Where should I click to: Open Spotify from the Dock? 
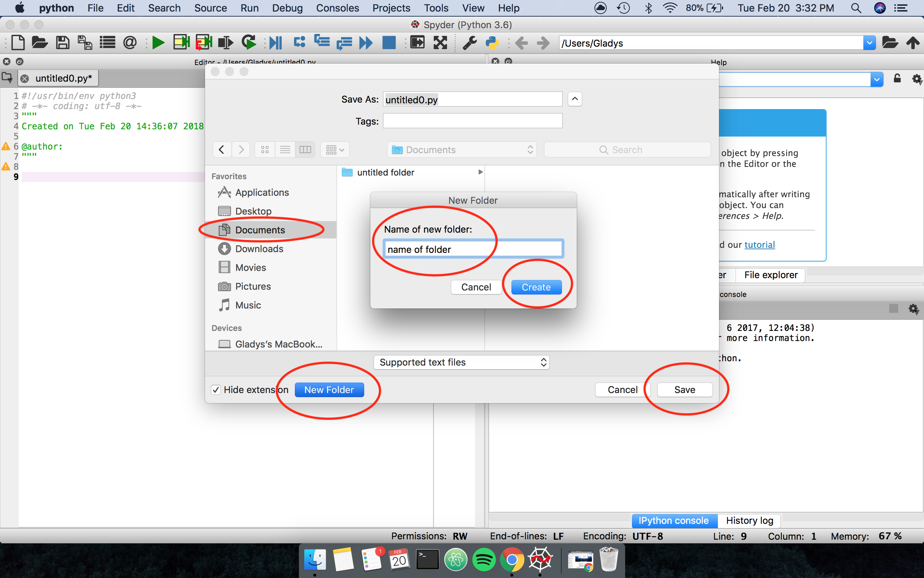tap(484, 560)
